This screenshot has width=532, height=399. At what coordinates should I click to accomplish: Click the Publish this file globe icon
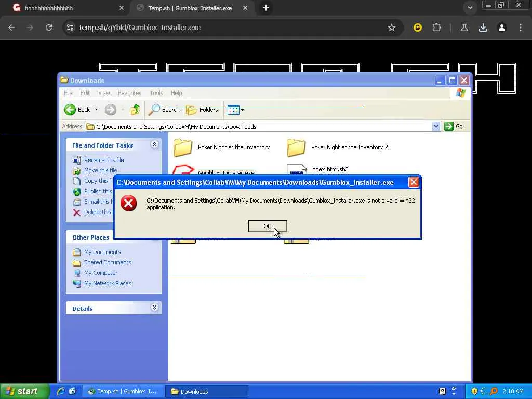coord(77,192)
